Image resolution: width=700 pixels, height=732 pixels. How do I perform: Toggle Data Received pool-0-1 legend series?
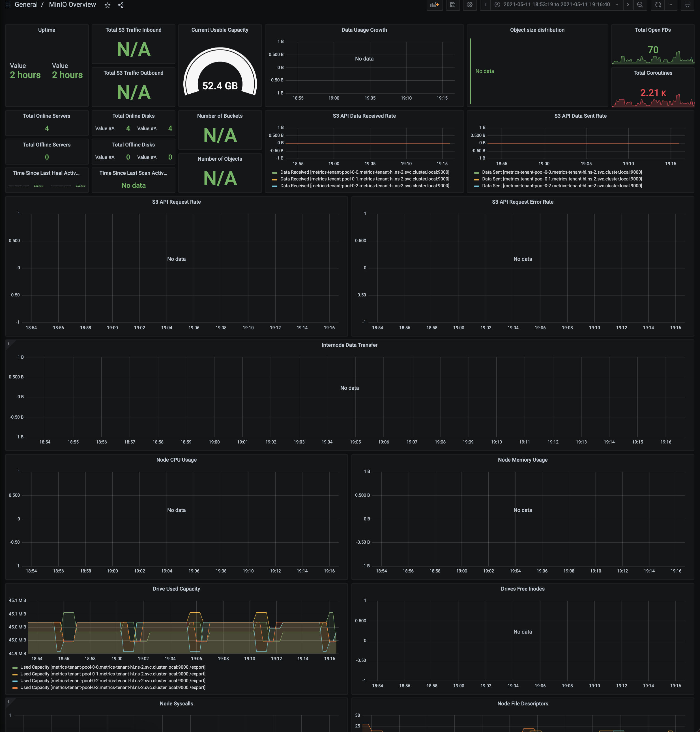coord(364,179)
